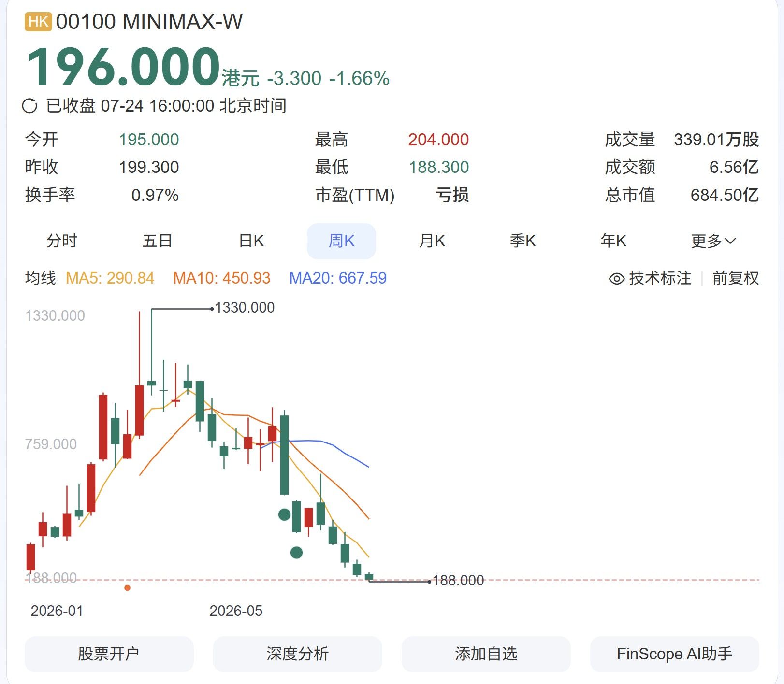Click the 188.000 low price marker
The width and height of the screenshot is (784, 684).
pos(458,581)
